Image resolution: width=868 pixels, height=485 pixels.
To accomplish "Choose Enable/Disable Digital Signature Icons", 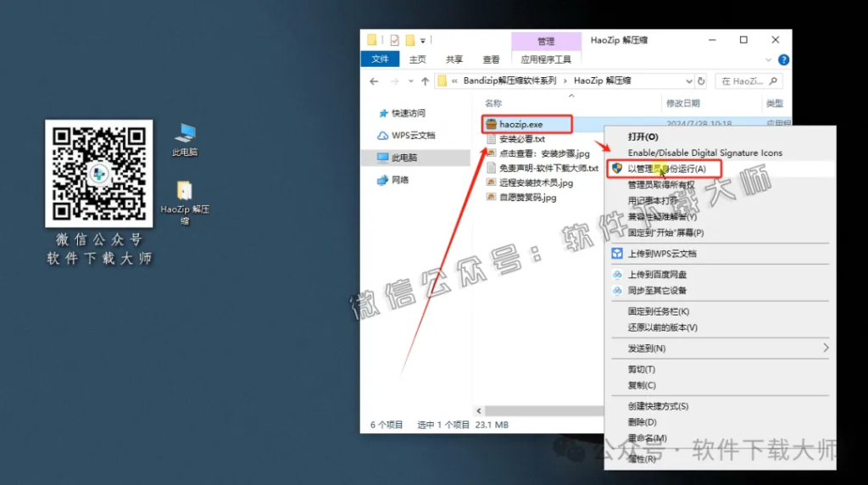I will tap(720, 153).
